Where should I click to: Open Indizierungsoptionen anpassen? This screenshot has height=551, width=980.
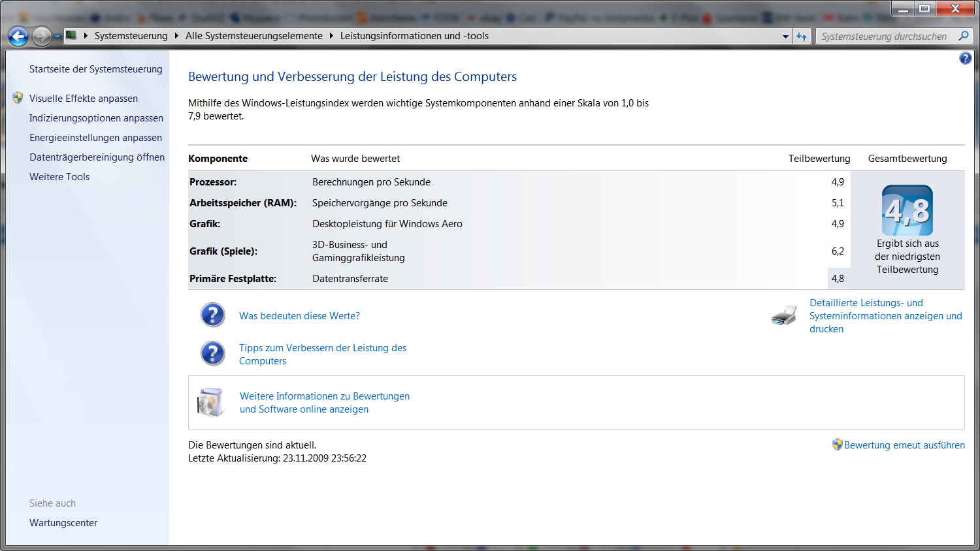[x=96, y=118]
